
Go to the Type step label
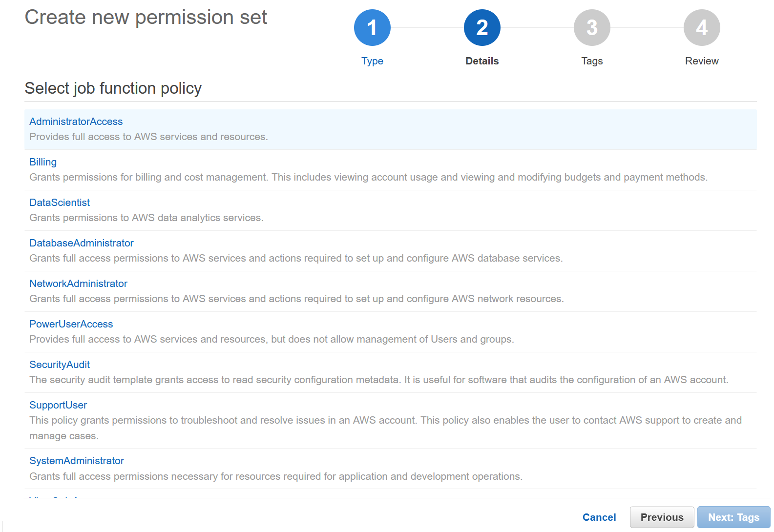pyautogui.click(x=372, y=61)
